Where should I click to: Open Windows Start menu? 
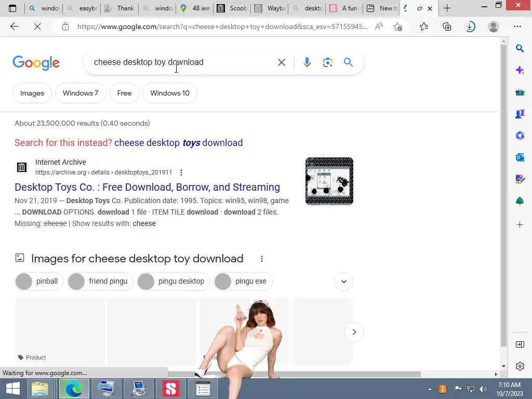click(x=13, y=389)
